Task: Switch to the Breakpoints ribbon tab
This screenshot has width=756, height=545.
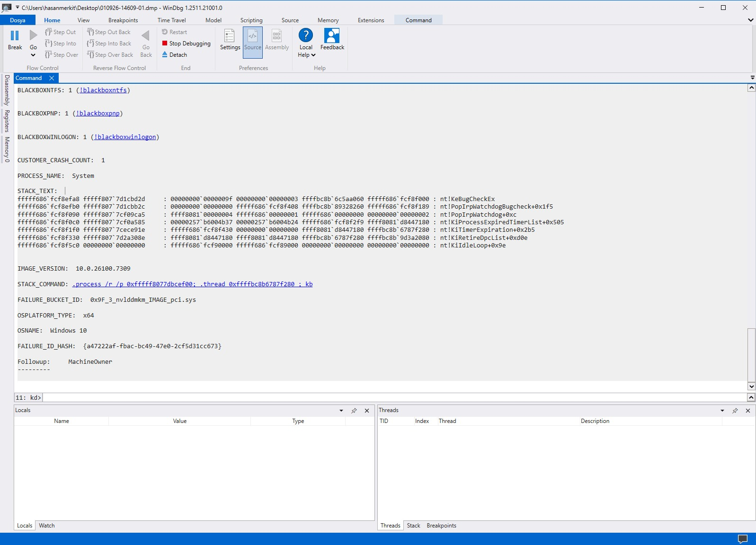Action: [123, 20]
